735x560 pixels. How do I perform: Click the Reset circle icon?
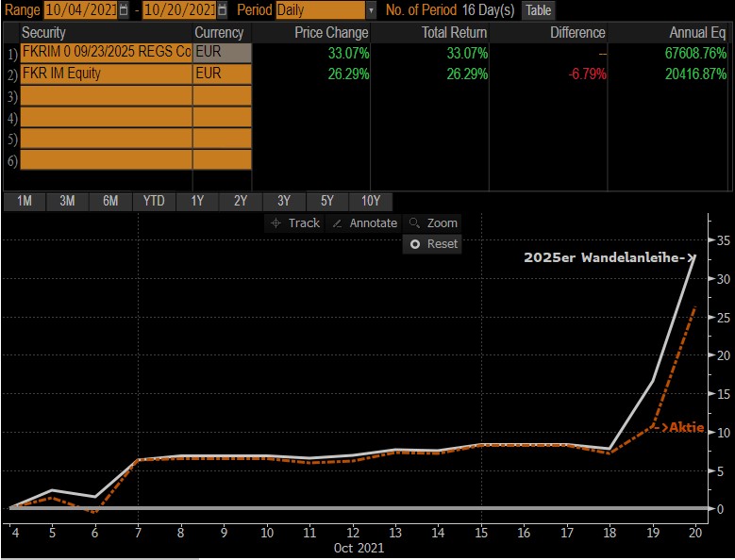click(x=415, y=244)
